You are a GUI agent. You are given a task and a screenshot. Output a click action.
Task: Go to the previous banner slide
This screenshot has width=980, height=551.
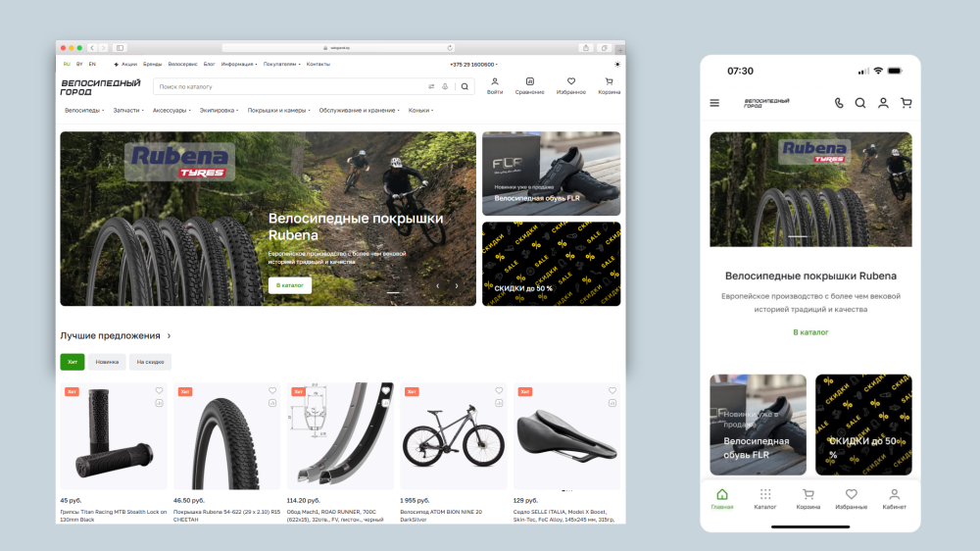pos(437,286)
